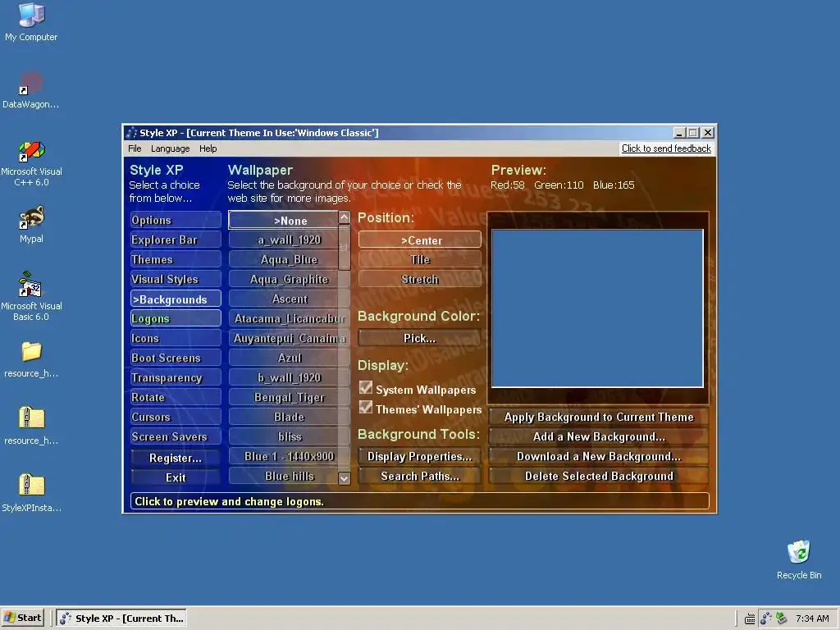Click the Exit button
840x630 pixels.
[x=176, y=477]
